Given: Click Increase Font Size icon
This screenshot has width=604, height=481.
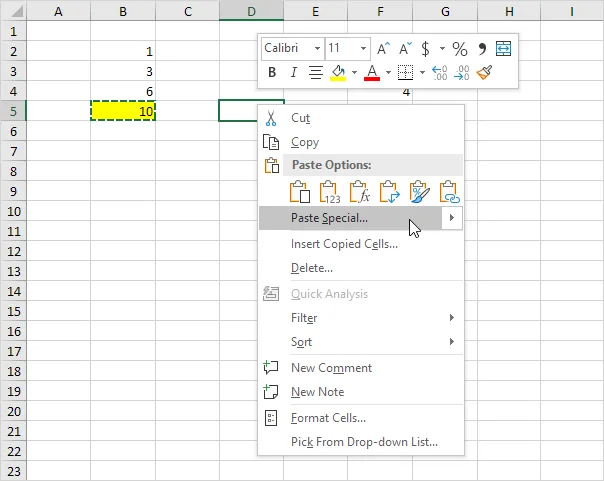Looking at the screenshot, I should point(383,48).
